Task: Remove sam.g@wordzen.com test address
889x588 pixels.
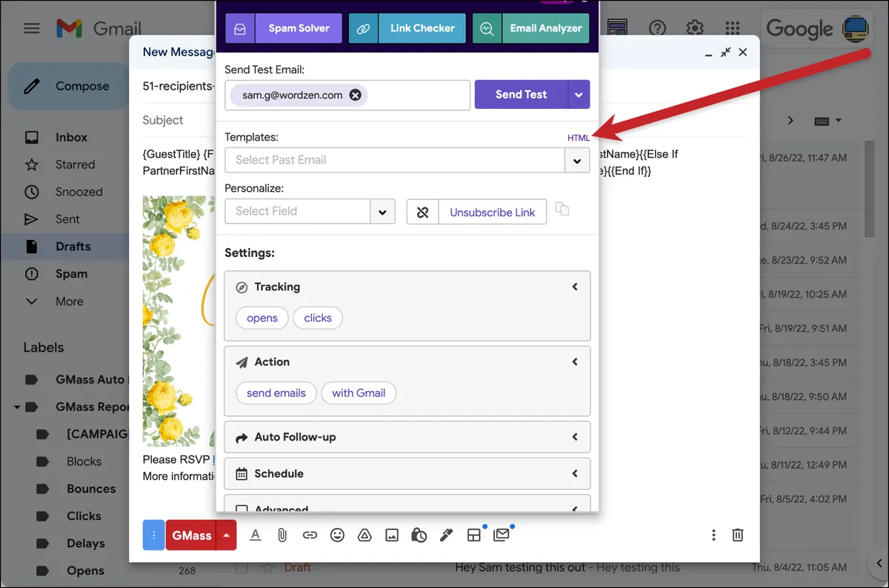Action: [355, 95]
